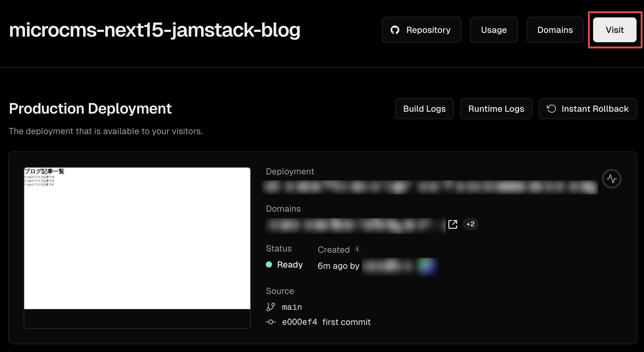Click the GitHub icon in Repository button
The image size is (644, 352).
click(x=395, y=30)
